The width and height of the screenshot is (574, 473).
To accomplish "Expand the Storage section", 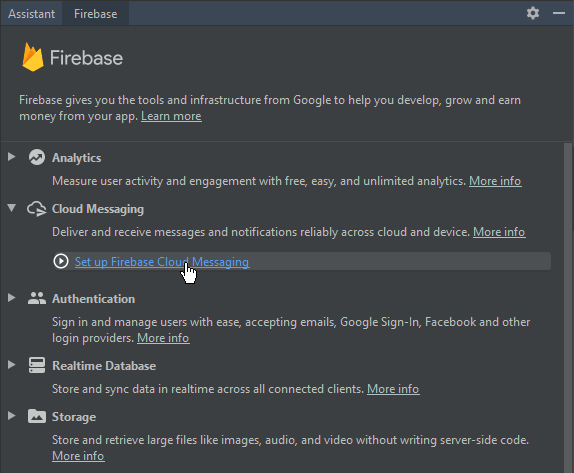I will 12,416.
